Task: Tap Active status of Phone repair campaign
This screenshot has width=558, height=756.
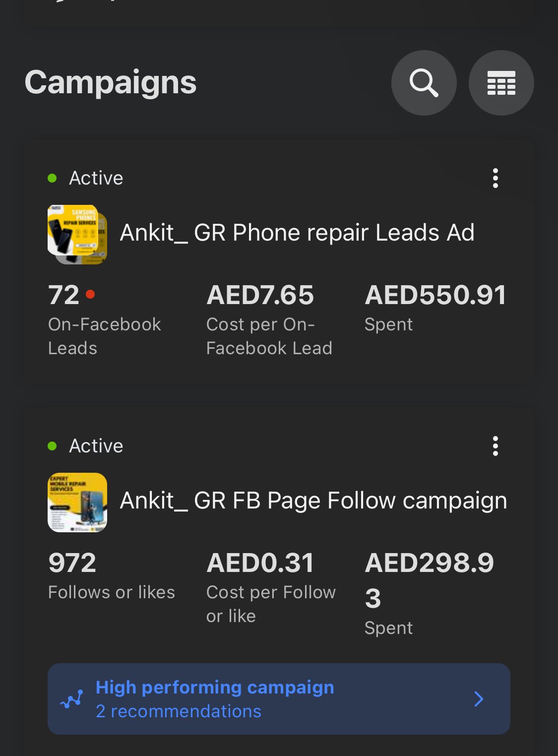Action: pos(96,178)
